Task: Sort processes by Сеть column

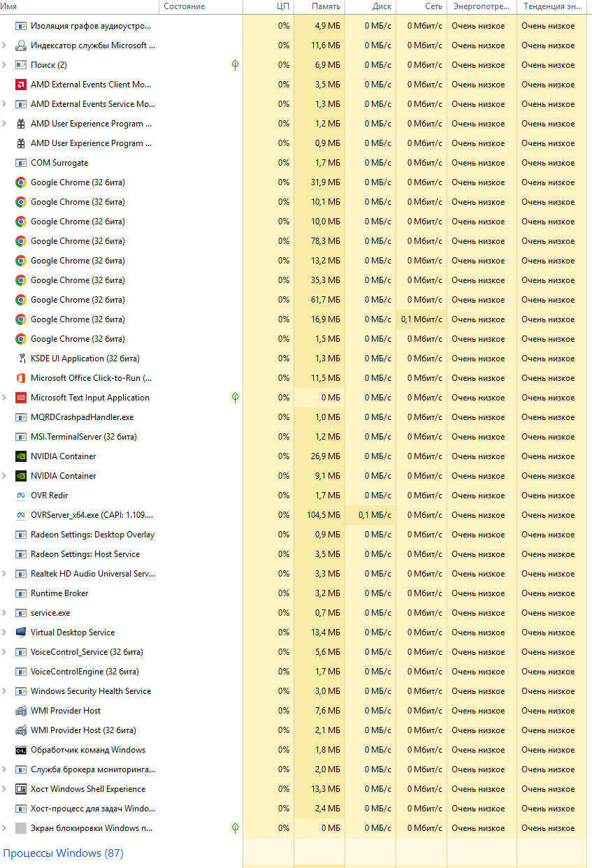Action: [421, 6]
